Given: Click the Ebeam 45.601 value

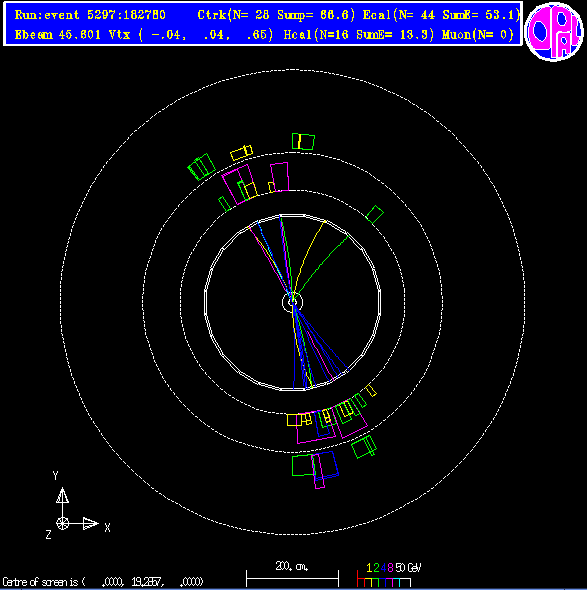Looking at the screenshot, I should [58, 35].
